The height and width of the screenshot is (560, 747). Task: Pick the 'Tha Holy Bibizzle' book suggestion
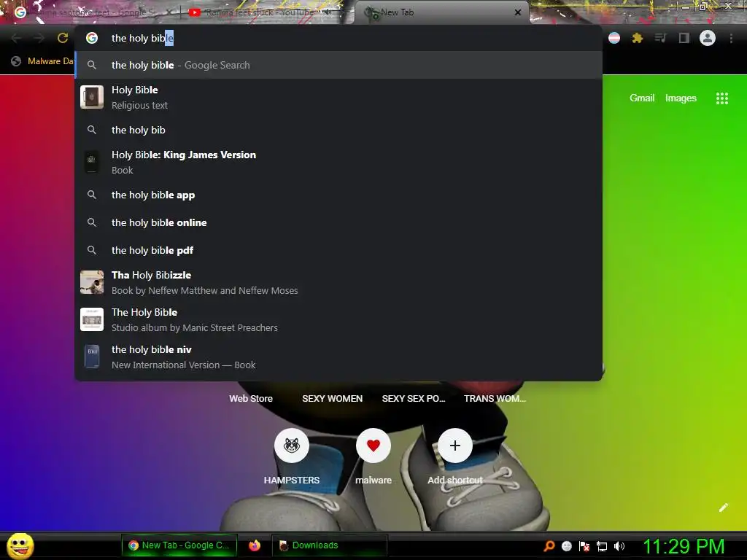338,282
